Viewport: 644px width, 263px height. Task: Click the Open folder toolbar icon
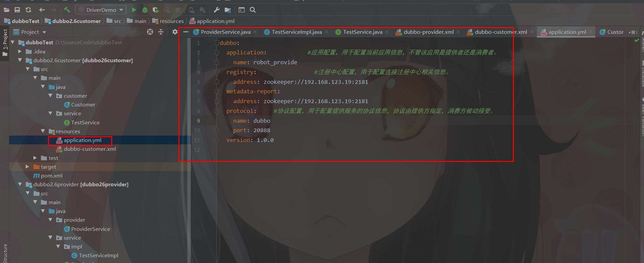point(6,10)
